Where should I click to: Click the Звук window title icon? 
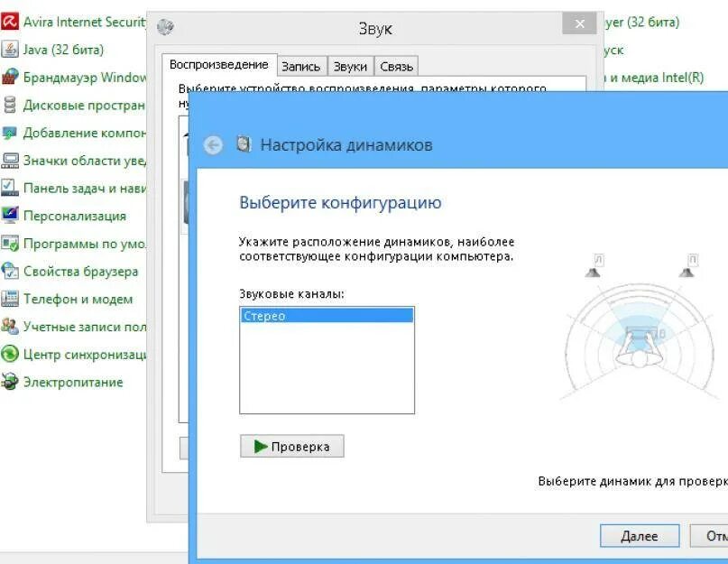165,27
